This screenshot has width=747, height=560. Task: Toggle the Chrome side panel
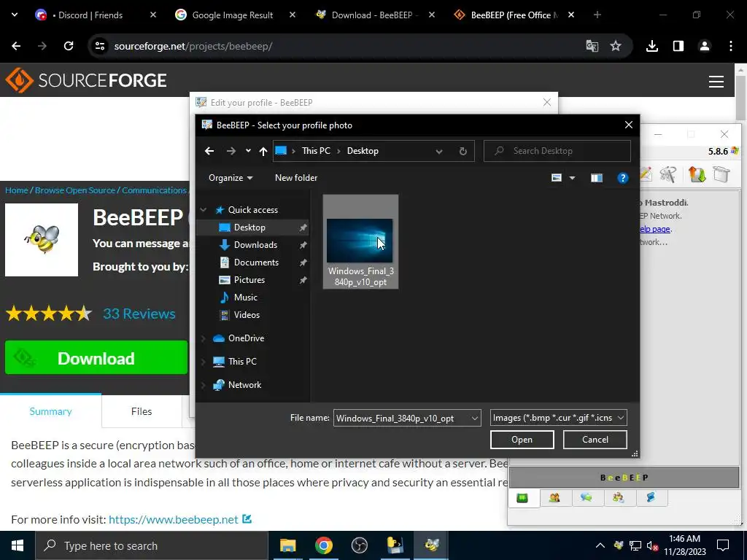[678, 46]
